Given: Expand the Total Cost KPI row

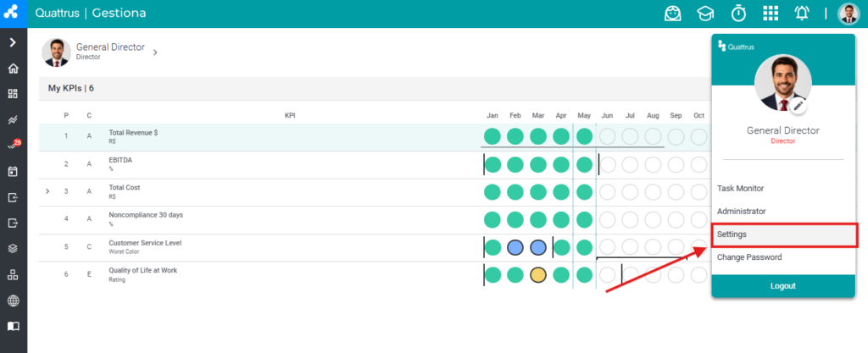Looking at the screenshot, I should coord(47,191).
